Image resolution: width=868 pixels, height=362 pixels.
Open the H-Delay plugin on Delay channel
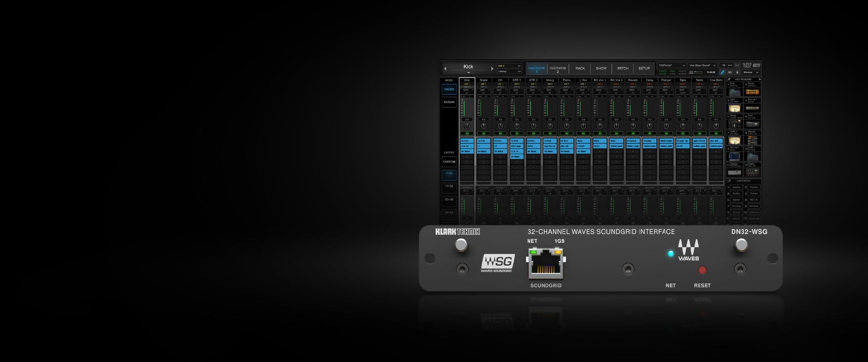pos(650,141)
